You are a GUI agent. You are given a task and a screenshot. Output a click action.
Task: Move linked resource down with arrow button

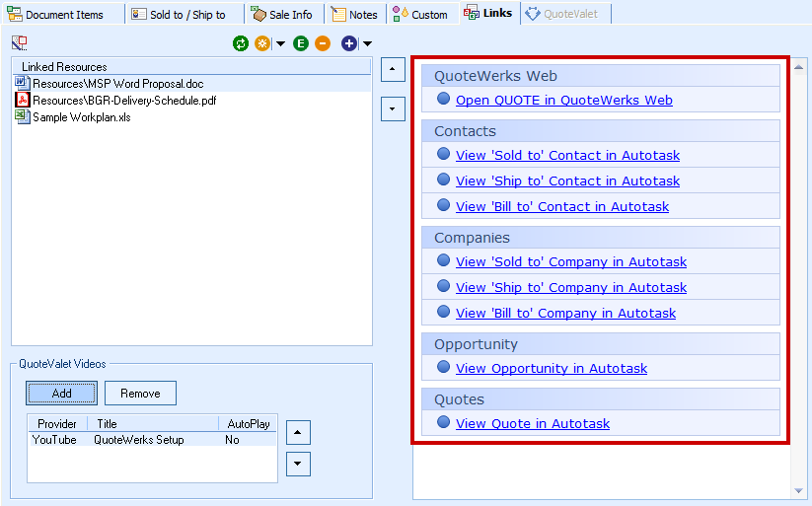point(393,108)
